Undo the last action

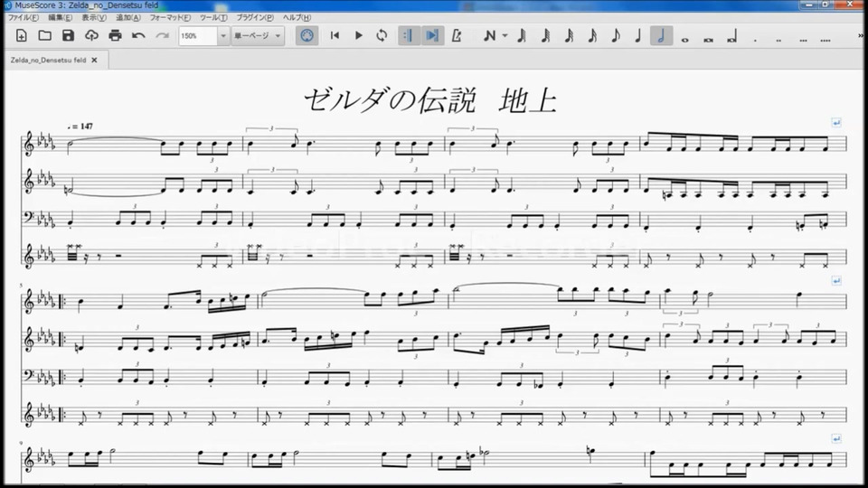(138, 36)
